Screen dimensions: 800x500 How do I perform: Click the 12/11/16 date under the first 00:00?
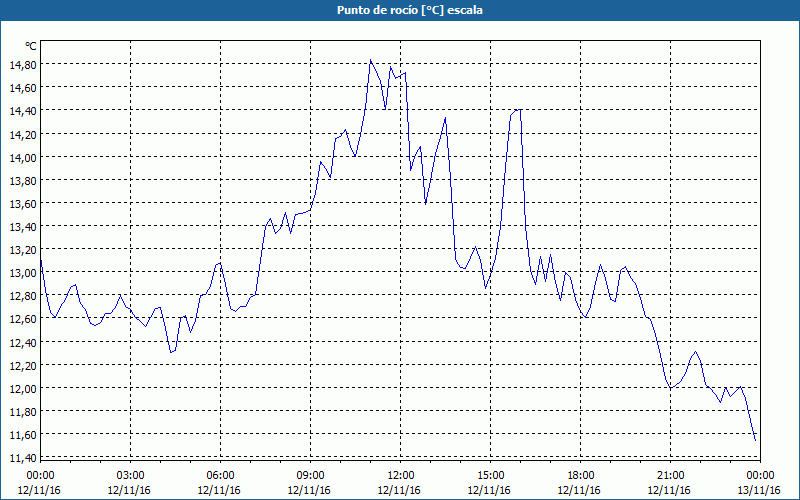pos(39,490)
